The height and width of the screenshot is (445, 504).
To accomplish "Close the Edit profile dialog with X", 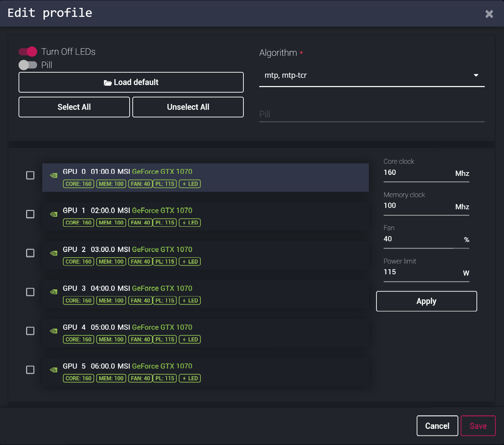I will tap(489, 14).
